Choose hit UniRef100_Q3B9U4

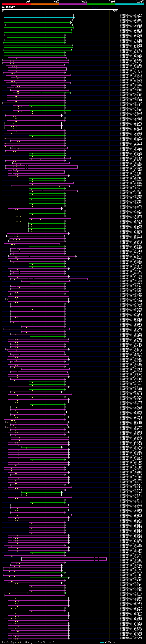(x=131, y=45)
